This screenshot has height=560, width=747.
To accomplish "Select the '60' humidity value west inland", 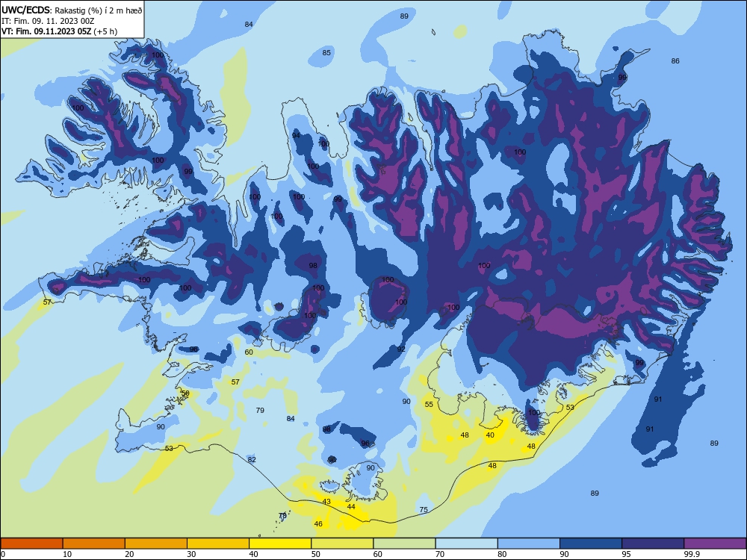I will (249, 352).
